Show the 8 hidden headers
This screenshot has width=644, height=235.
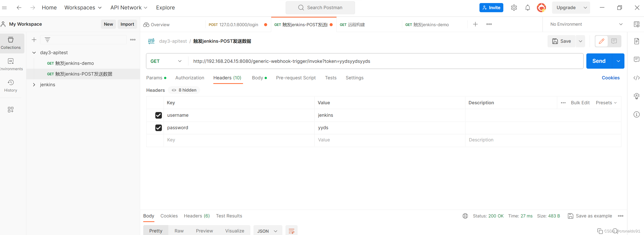tap(184, 90)
